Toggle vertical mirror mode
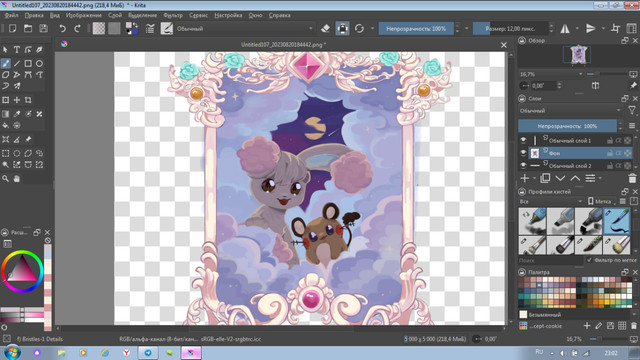 591,29
